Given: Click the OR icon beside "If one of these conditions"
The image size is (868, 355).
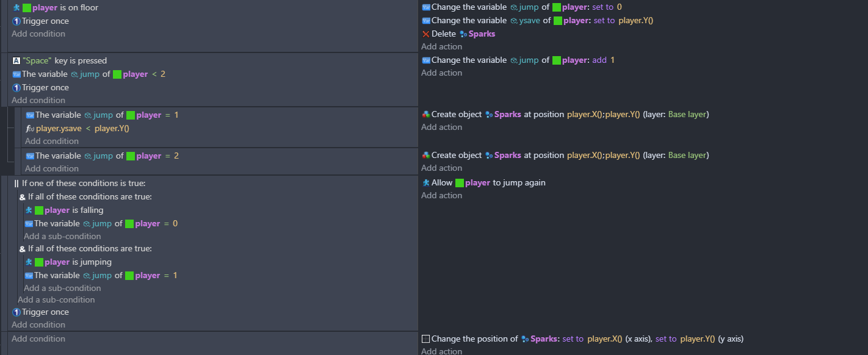Looking at the screenshot, I should [16, 184].
